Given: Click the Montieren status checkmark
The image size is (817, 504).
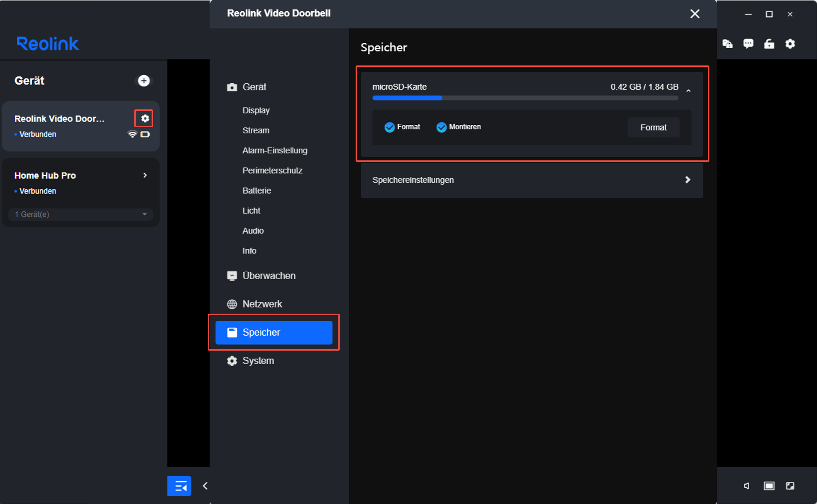Looking at the screenshot, I should 441,127.
